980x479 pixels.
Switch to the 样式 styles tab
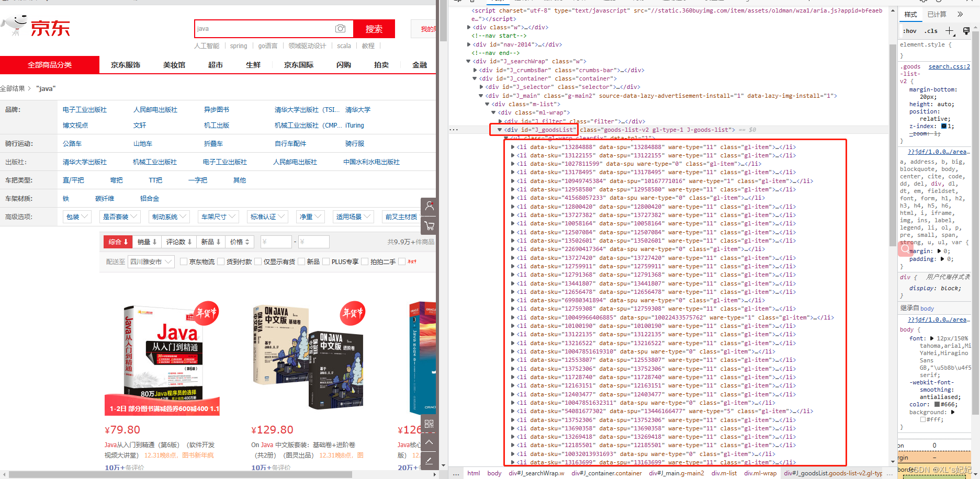[911, 14]
